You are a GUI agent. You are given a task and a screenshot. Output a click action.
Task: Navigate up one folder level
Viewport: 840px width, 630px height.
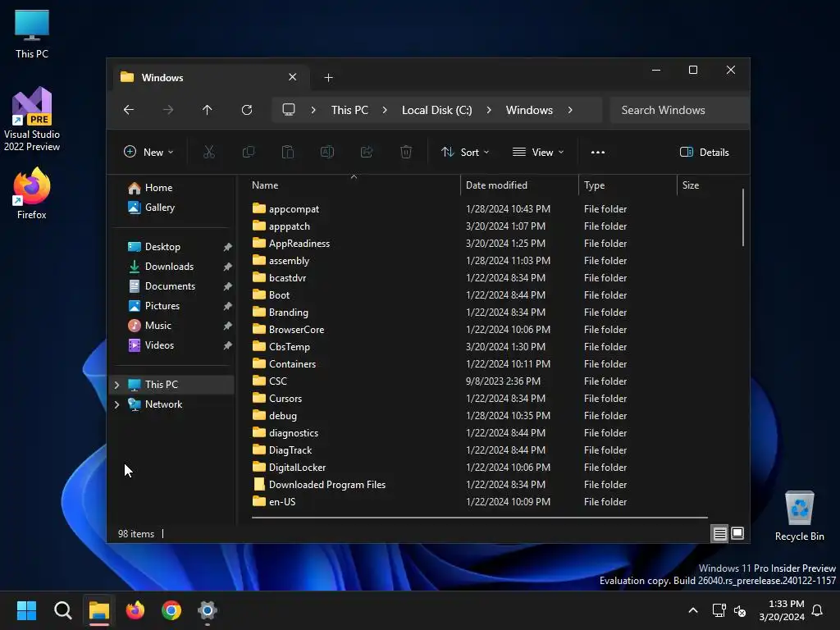coord(208,110)
